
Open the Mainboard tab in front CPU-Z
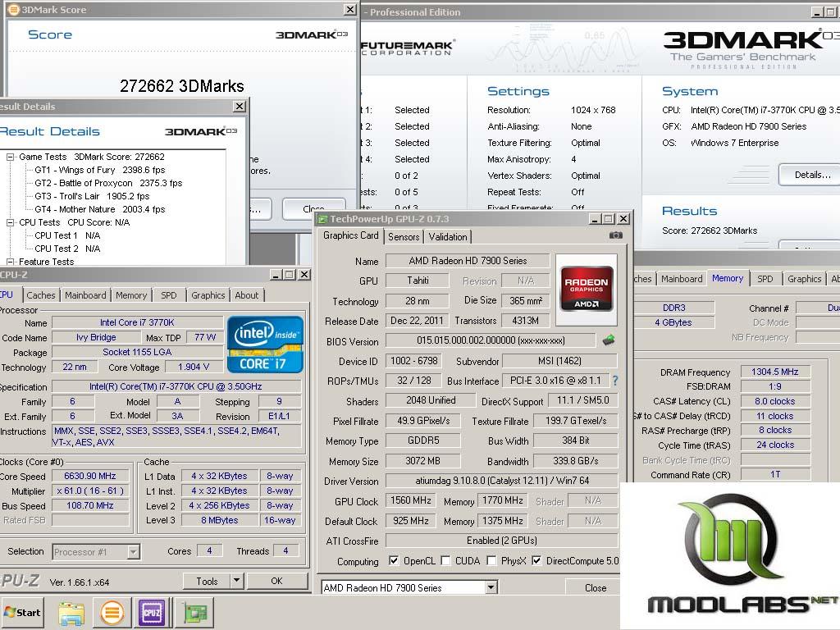point(85,295)
